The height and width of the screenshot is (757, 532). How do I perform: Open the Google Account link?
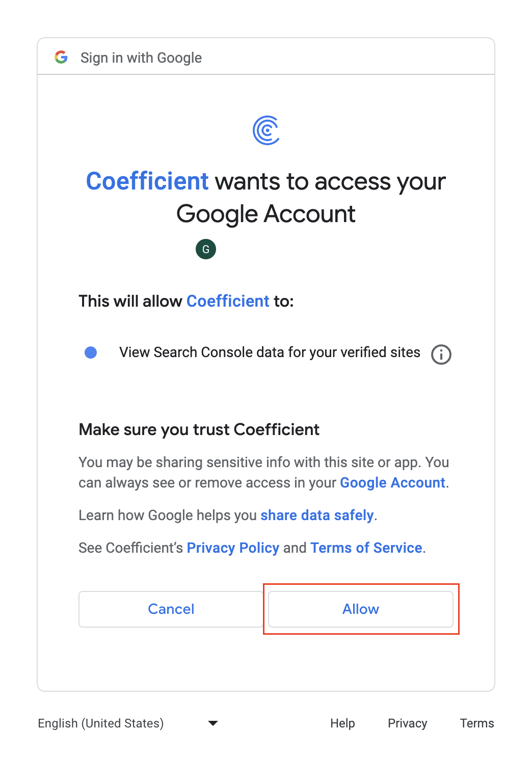tap(392, 482)
